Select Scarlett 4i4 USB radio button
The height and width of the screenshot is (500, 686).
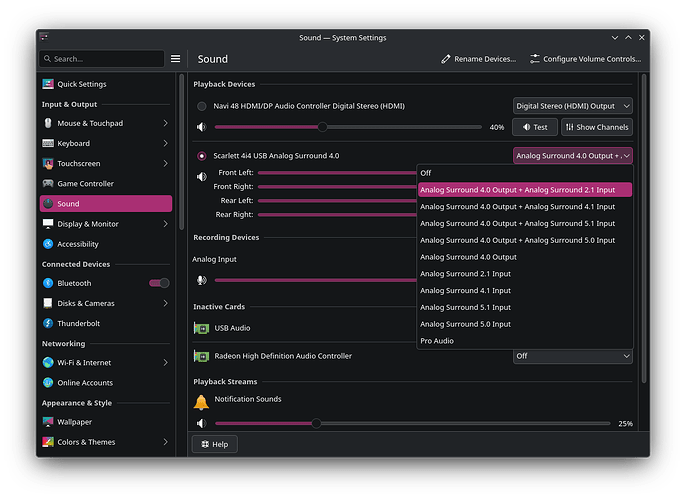click(x=202, y=156)
